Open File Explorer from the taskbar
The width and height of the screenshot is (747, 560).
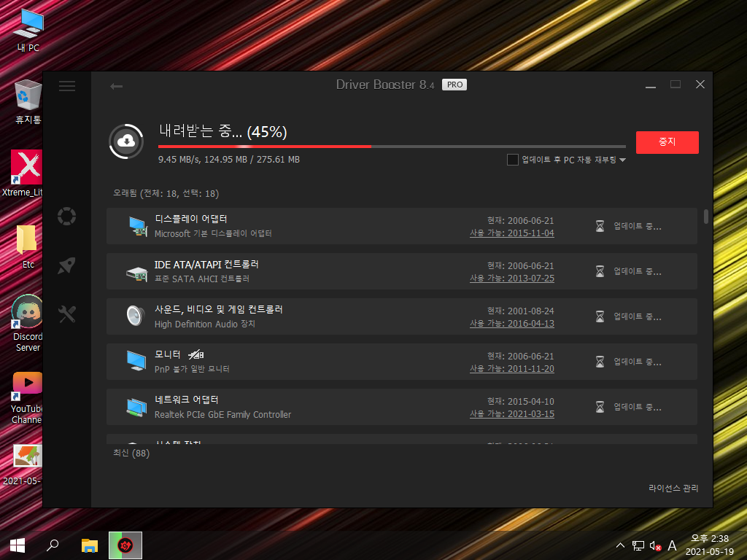(x=90, y=545)
